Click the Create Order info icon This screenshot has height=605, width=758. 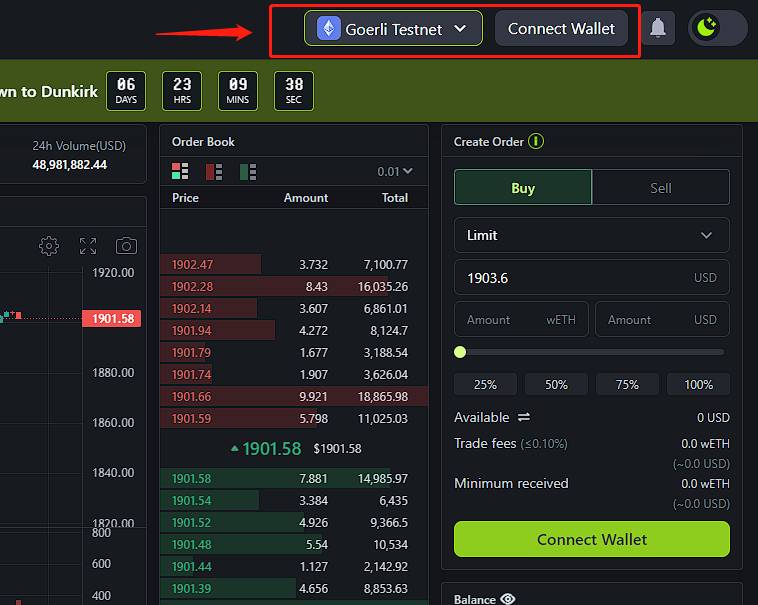click(x=536, y=141)
